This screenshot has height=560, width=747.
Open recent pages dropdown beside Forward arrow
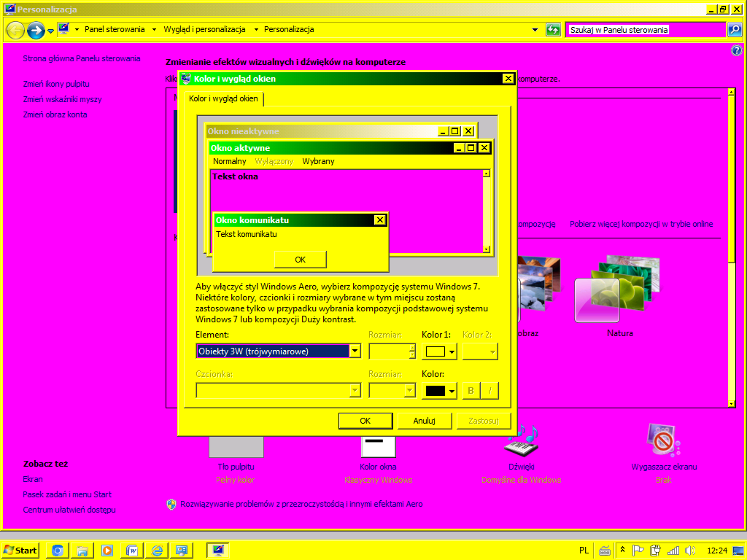coord(50,31)
